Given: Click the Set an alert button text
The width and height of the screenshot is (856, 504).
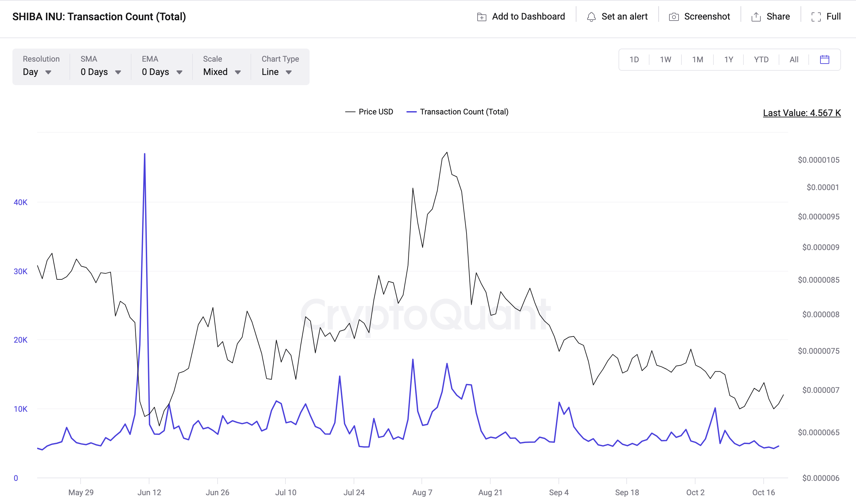Looking at the screenshot, I should tap(624, 16).
